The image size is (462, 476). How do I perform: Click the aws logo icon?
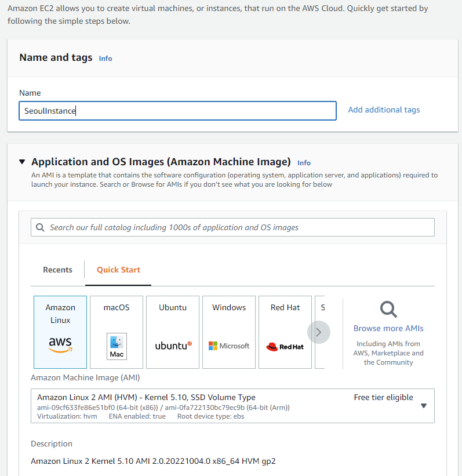tap(60, 344)
